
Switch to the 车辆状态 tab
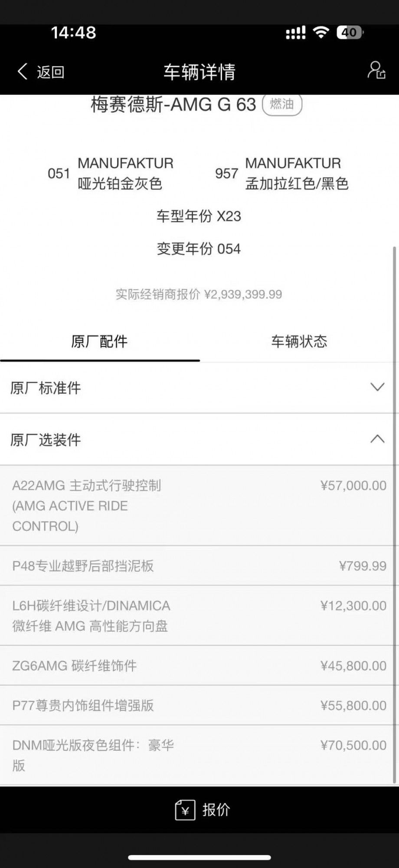pyautogui.click(x=299, y=342)
